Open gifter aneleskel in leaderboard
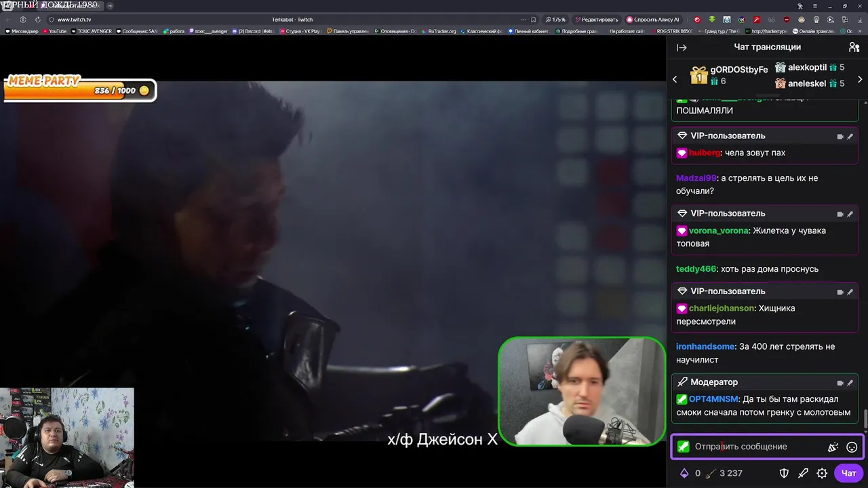 [x=810, y=83]
